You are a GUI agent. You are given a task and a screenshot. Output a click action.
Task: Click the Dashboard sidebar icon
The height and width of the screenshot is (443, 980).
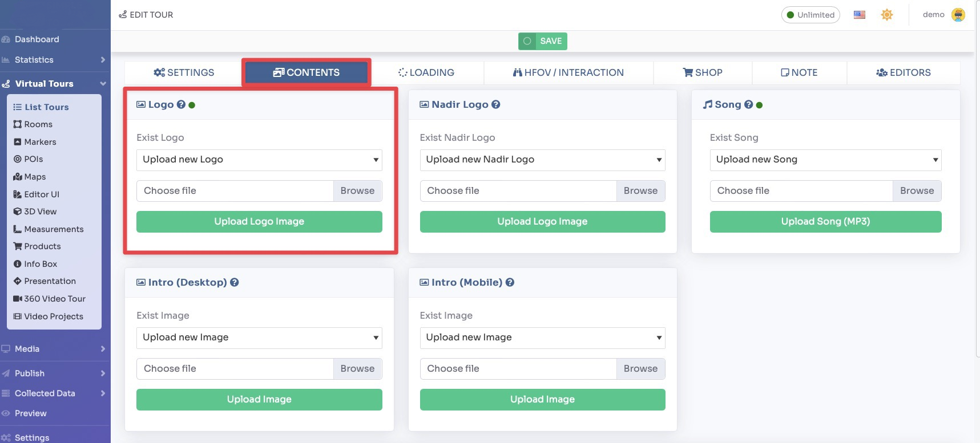6,39
